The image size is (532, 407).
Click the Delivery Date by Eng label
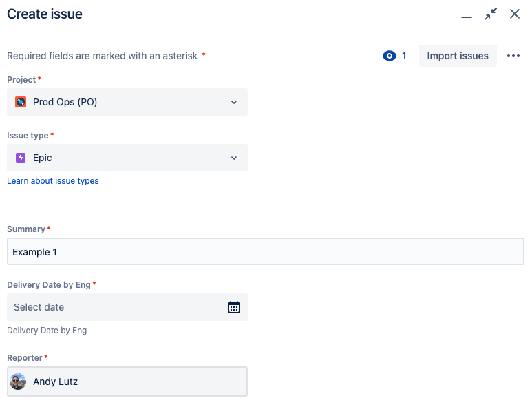(x=50, y=284)
